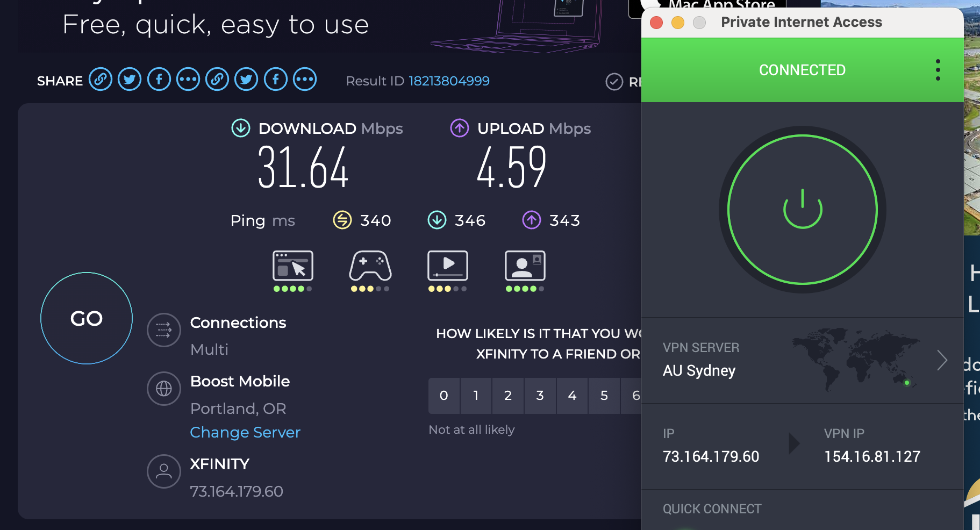Open the PIA settings menu
980x530 pixels.
pos(938,69)
